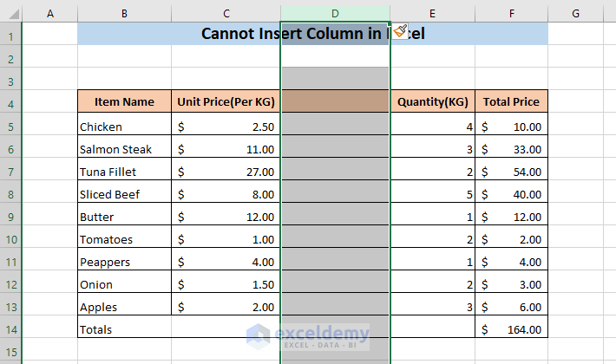Click the Insert Options paintbrush icon
Image resolution: width=616 pixels, height=364 pixels.
400,33
